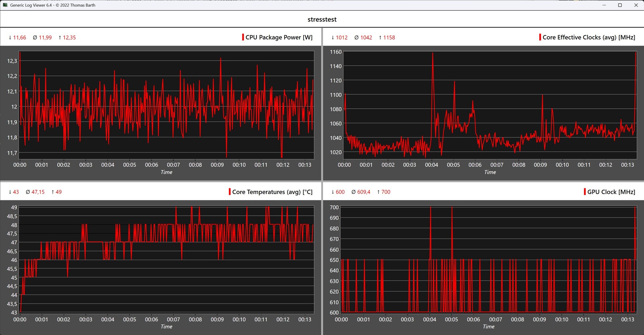Click the red marker beside Core Effective Clocks
Image resolution: width=644 pixels, height=335 pixels.
pyautogui.click(x=540, y=37)
